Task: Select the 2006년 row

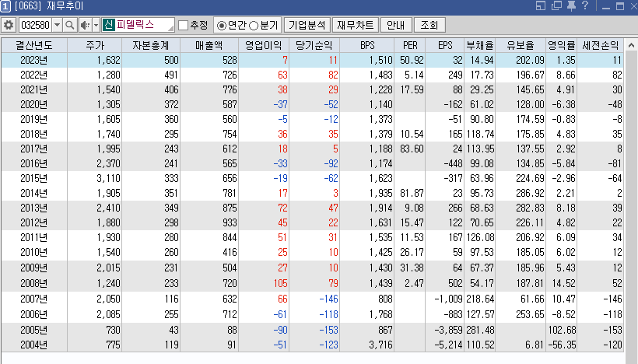Action: tap(313, 314)
